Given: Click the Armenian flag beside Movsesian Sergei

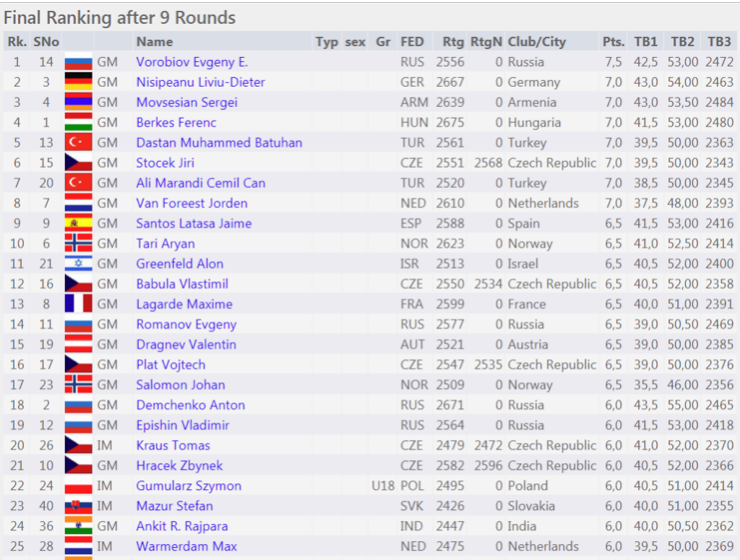Looking at the screenshot, I should [x=78, y=103].
